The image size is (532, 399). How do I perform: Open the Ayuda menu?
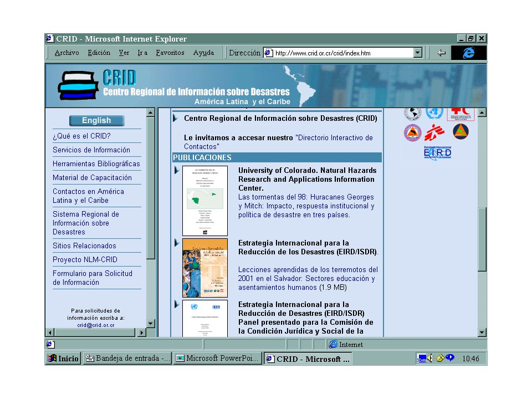[x=203, y=53]
